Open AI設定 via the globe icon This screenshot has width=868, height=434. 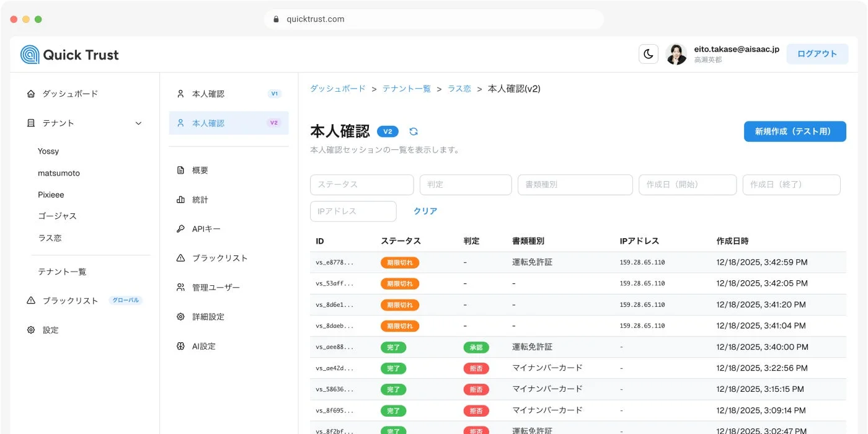pyautogui.click(x=180, y=346)
